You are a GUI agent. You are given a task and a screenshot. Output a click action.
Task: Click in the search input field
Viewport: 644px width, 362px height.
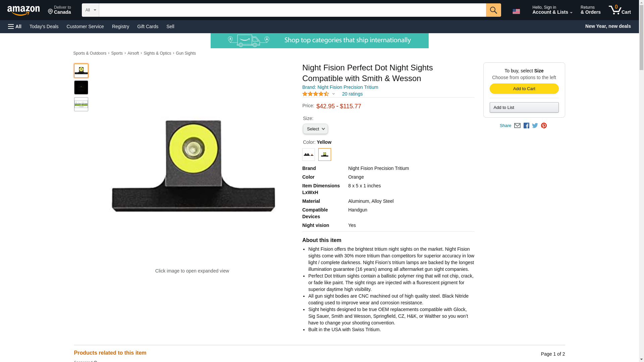click(x=292, y=10)
